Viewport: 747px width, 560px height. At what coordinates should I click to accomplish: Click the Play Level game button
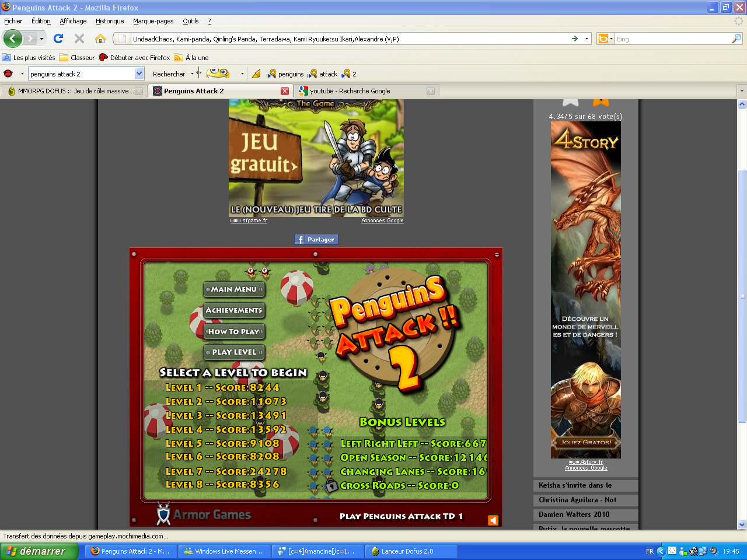pos(234,352)
